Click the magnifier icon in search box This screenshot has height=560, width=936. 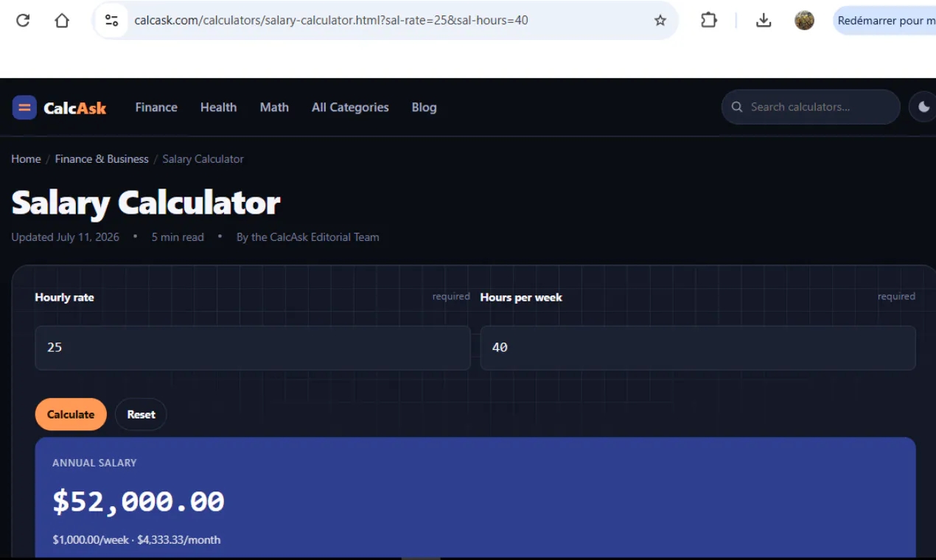(736, 108)
